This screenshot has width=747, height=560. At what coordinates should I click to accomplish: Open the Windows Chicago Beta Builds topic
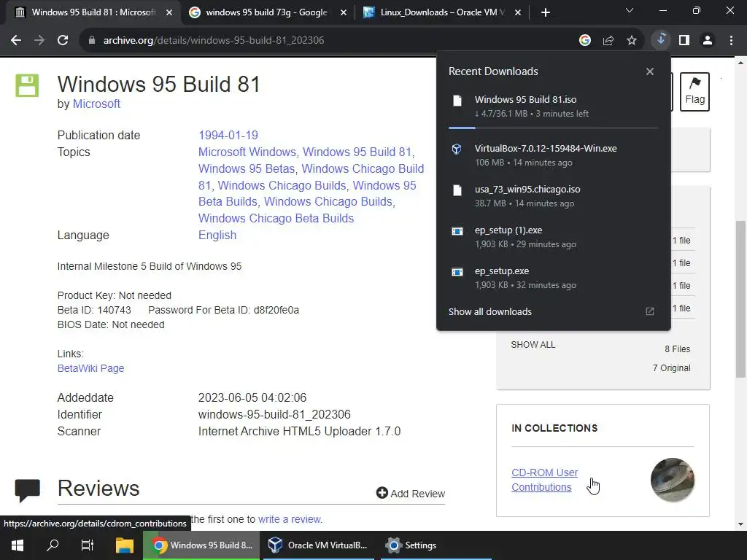(x=276, y=219)
